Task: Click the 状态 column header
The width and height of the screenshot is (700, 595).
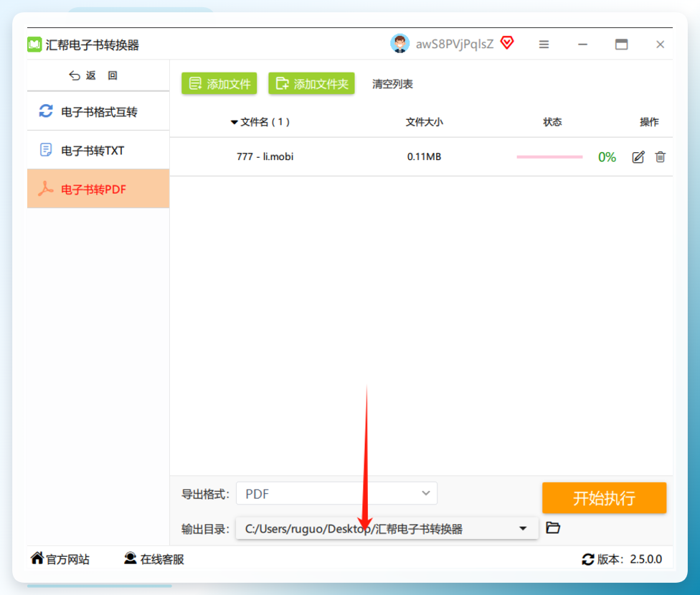Action: (x=552, y=122)
